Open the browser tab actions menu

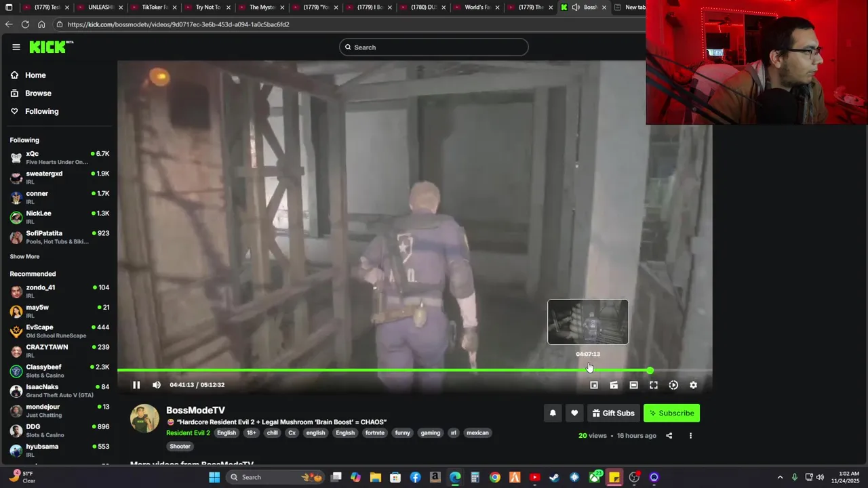coord(9,7)
